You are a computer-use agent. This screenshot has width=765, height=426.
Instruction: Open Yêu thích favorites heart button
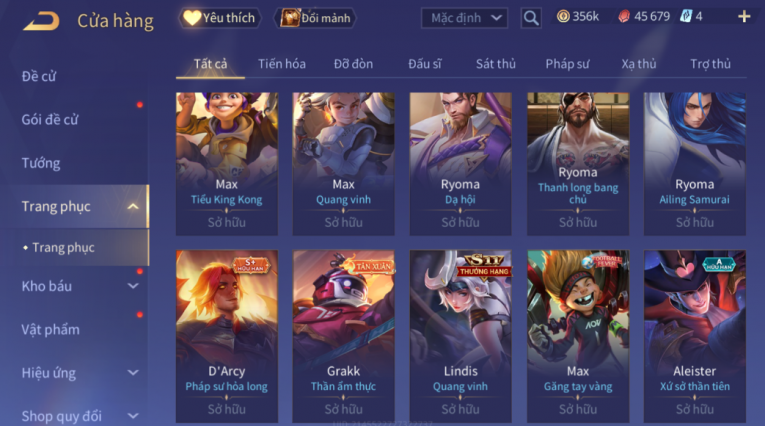219,18
